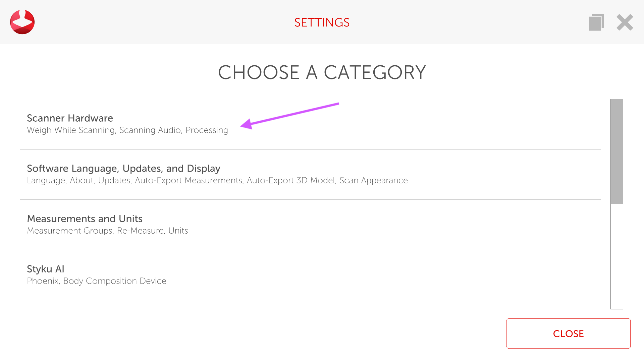Click the Auto-Export 3D Model text

(291, 181)
